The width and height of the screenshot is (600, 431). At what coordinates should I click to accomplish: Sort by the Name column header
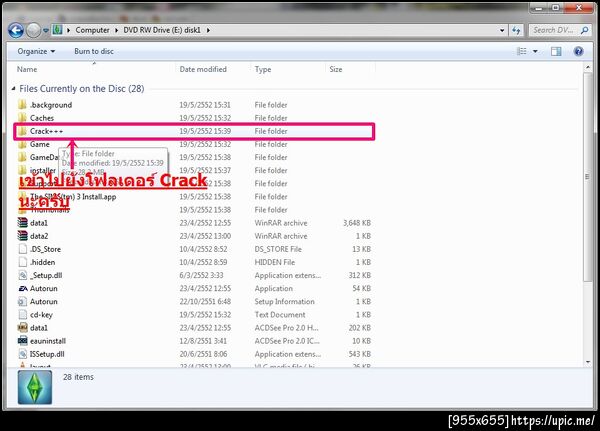pos(27,69)
